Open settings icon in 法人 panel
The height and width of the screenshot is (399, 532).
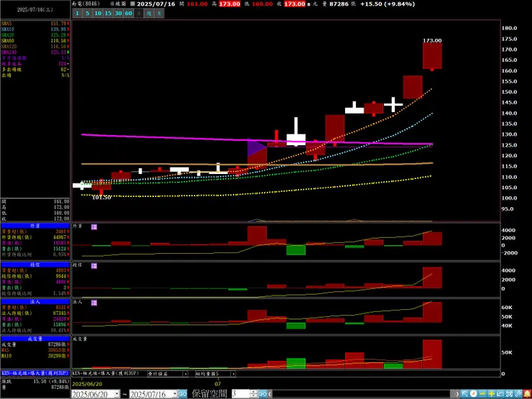tap(94, 303)
